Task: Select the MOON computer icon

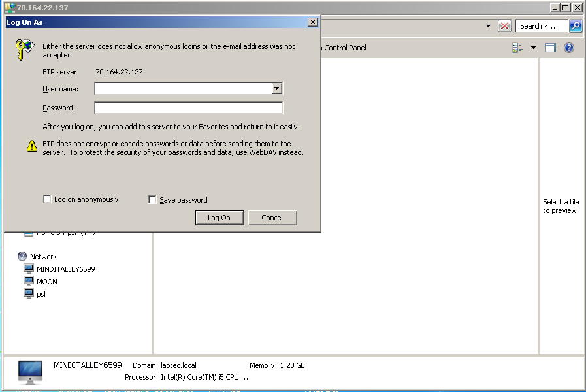Action: click(x=29, y=282)
